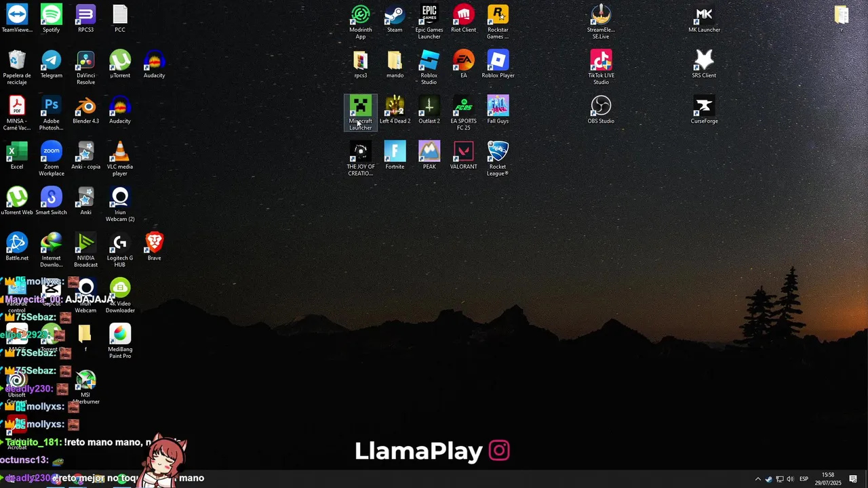868x488 pixels.
Task: Open MSI Afterburner
Action: click(85, 386)
